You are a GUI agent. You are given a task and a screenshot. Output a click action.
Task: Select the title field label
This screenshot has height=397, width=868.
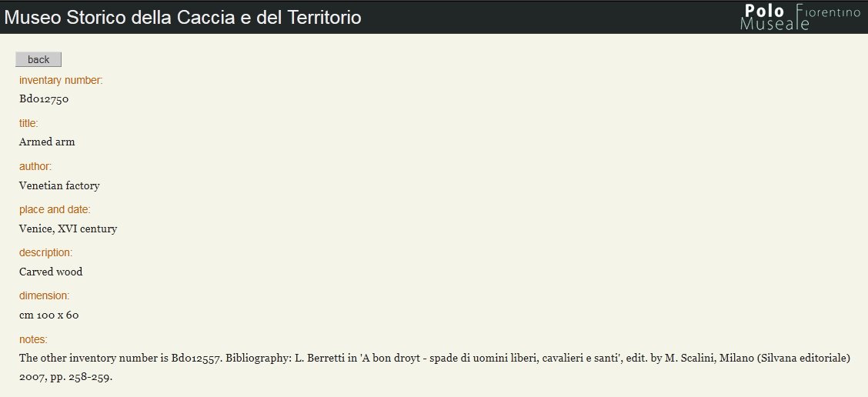(28, 123)
